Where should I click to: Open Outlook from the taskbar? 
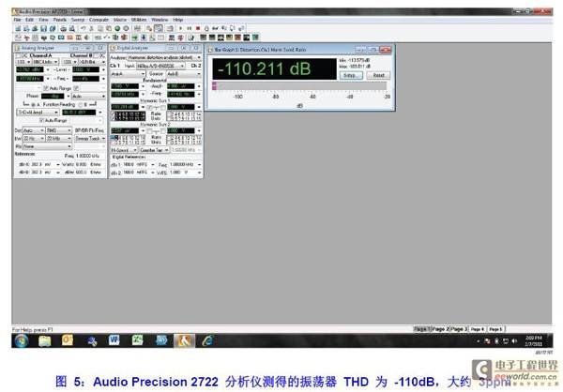click(68, 339)
